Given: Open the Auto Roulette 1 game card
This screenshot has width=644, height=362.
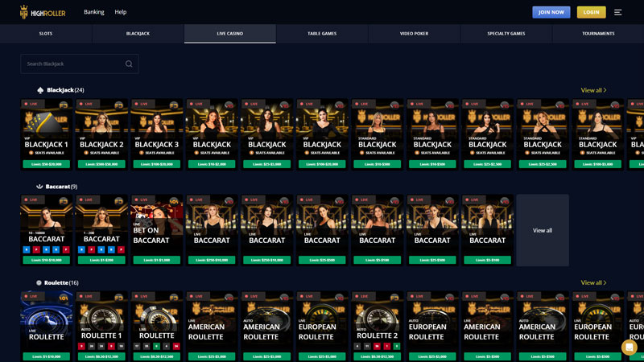Looking at the screenshot, I should [x=101, y=327].
